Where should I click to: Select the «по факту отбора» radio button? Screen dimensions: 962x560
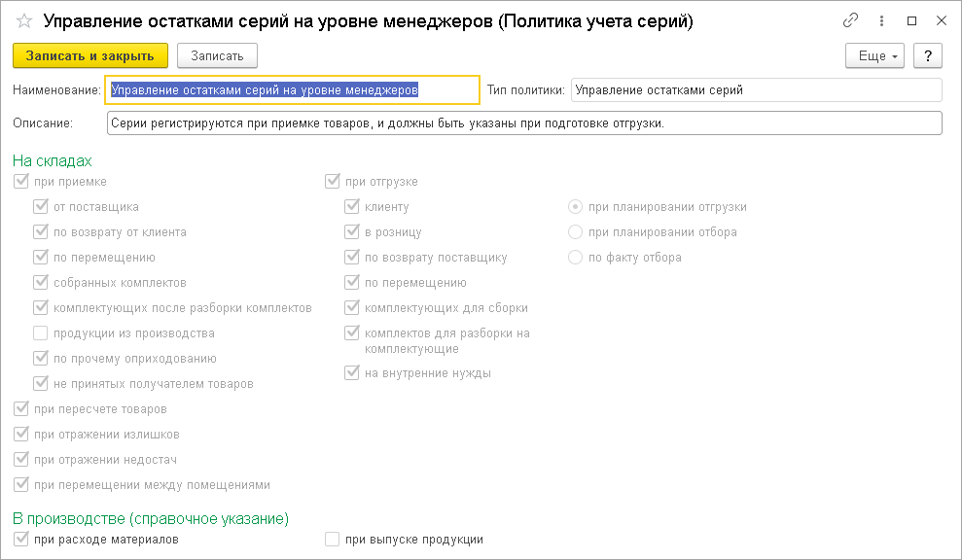tap(574, 257)
